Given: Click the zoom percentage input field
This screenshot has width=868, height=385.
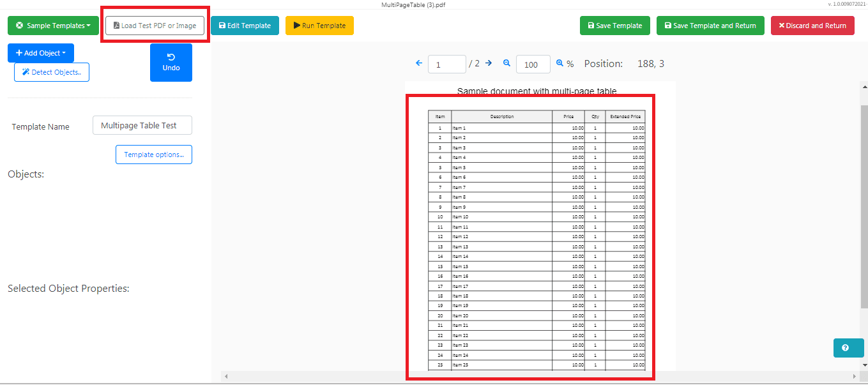Looking at the screenshot, I should [x=533, y=64].
